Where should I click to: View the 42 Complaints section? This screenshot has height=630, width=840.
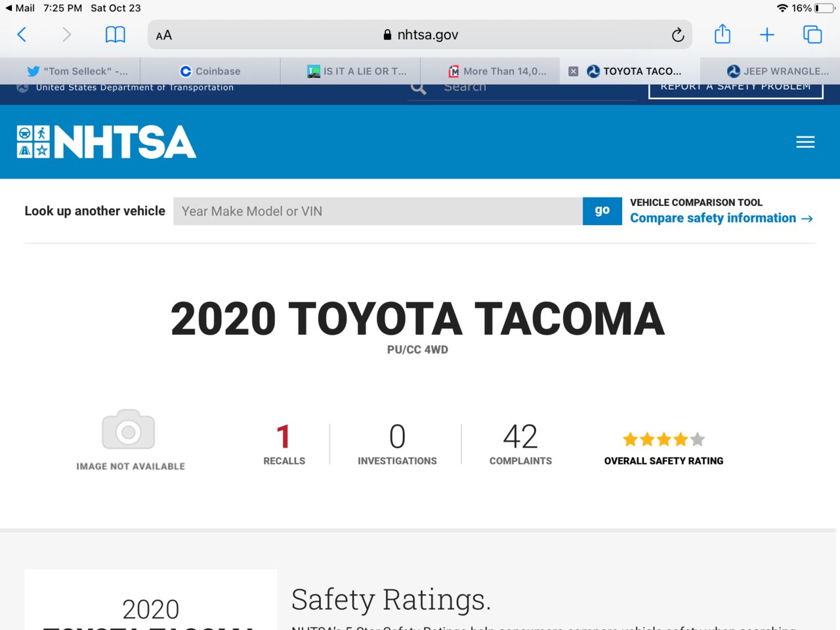[520, 444]
